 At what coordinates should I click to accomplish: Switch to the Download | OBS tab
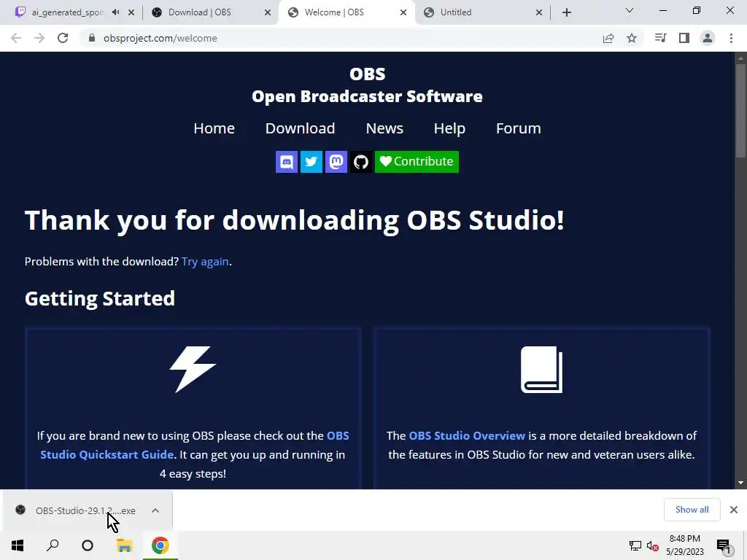(x=200, y=12)
